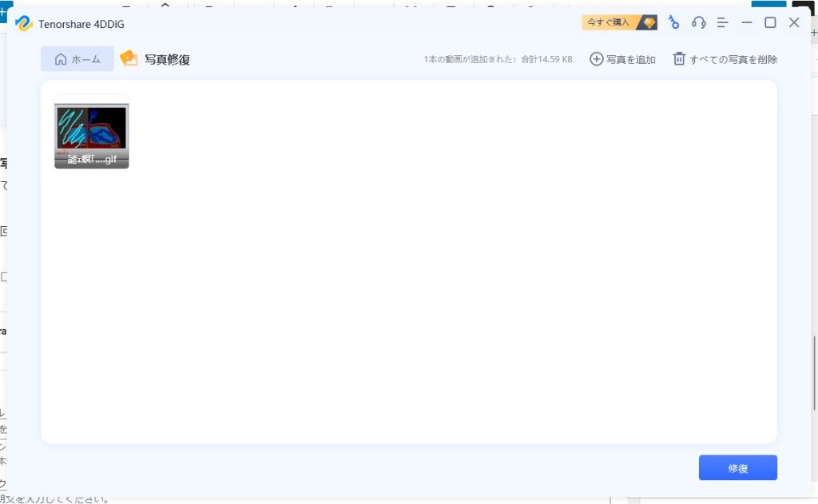Image resolution: width=818 pixels, height=504 pixels.
Task: Add photos with 写真を追加
Action: pos(622,59)
